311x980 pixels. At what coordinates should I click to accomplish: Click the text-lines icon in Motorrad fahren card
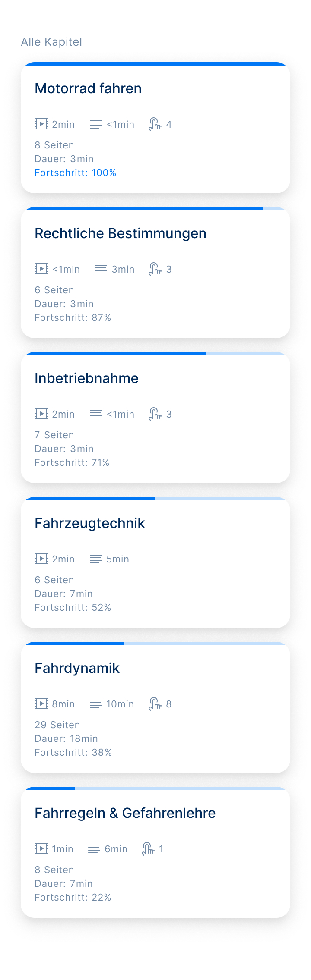pos(96,124)
